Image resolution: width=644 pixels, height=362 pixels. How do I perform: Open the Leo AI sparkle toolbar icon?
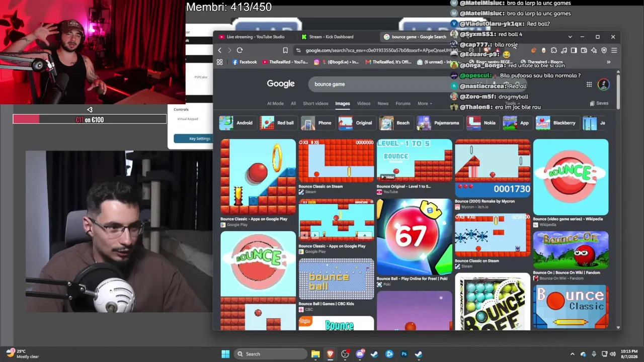[594, 50]
